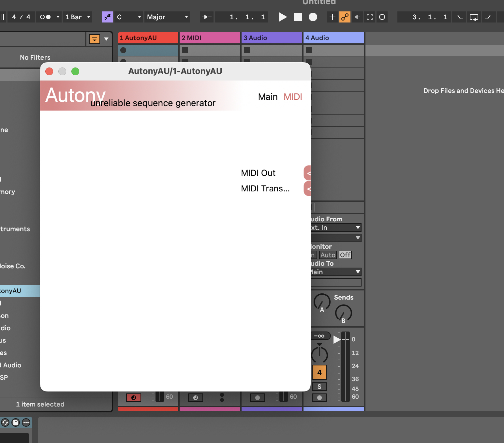Click the MIDI Trans... label in Autony
Image resolution: width=504 pixels, height=443 pixels.
pyautogui.click(x=265, y=189)
